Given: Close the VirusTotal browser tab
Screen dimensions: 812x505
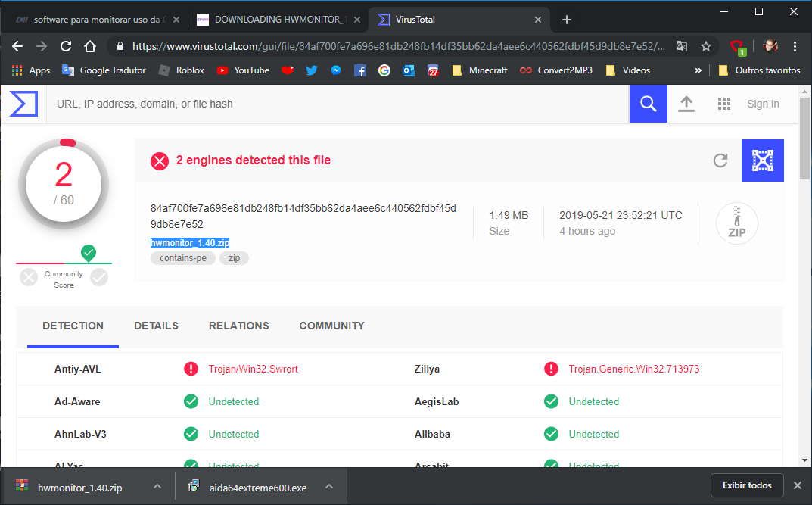Looking at the screenshot, I should coord(538,20).
